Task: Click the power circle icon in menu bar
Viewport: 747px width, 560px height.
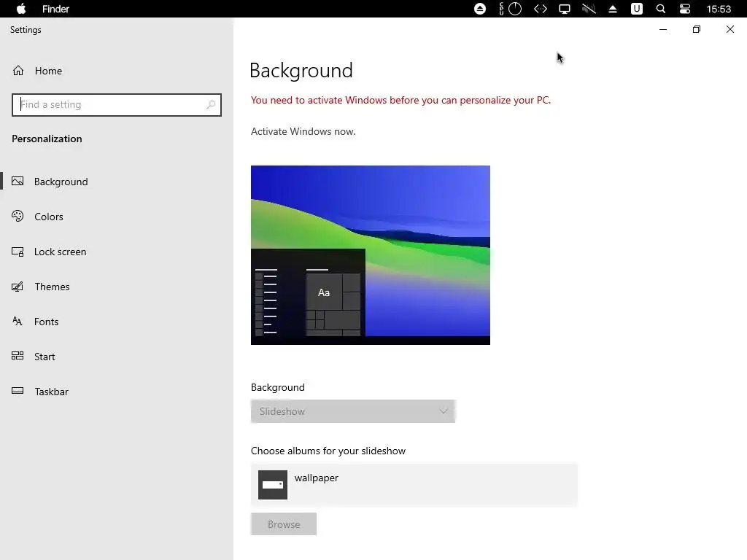Action: 515,9
